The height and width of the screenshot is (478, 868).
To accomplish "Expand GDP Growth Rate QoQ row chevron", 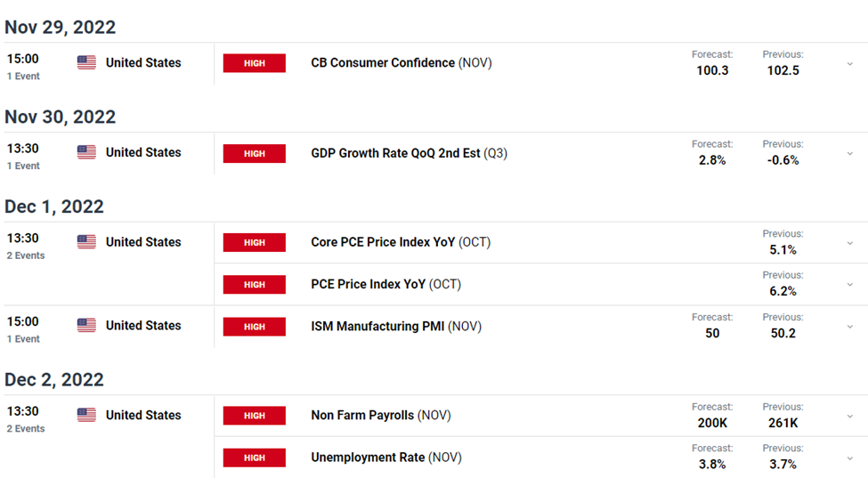I will pyautogui.click(x=849, y=153).
